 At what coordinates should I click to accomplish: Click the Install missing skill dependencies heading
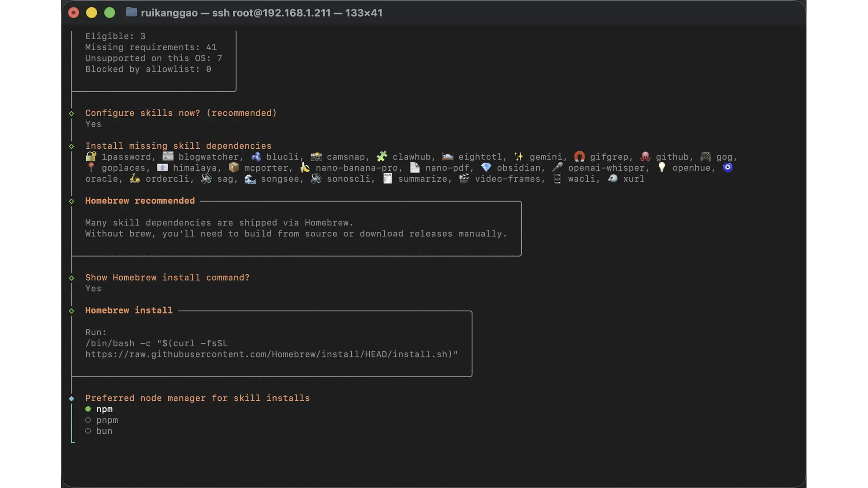point(178,146)
